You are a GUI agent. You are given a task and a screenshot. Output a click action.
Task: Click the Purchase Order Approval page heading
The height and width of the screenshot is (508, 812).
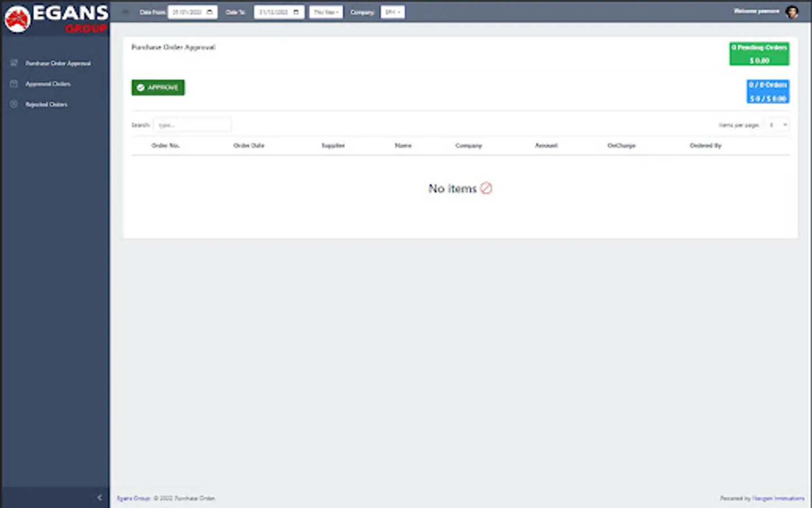pyautogui.click(x=173, y=47)
